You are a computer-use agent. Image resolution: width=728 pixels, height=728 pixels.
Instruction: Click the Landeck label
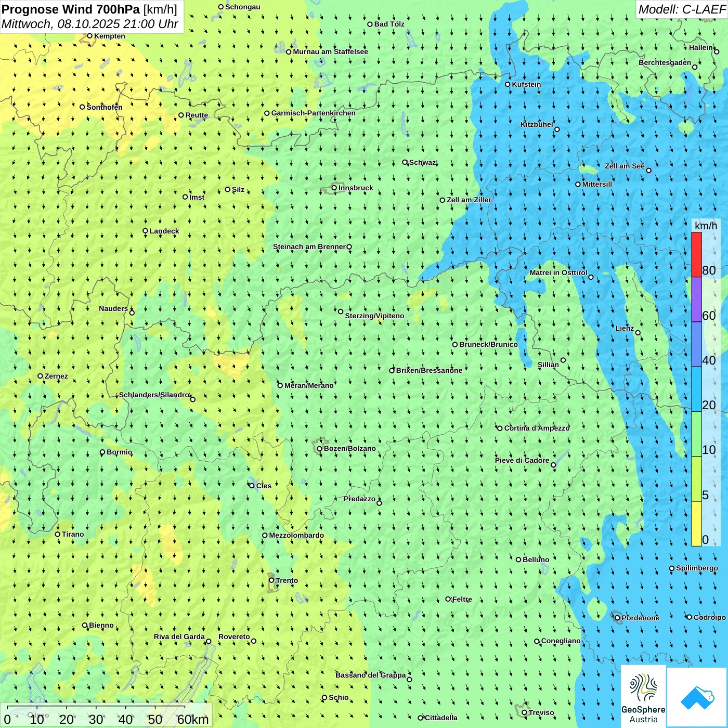point(164,231)
